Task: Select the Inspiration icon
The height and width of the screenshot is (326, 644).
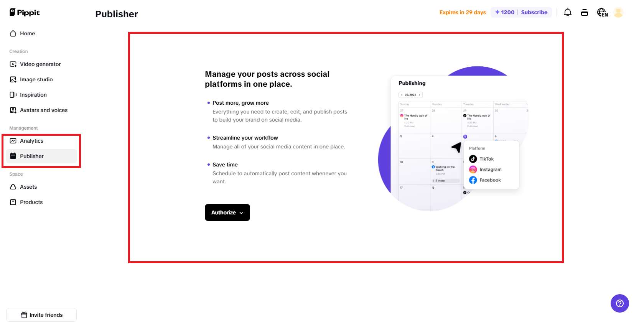Action: [x=13, y=95]
